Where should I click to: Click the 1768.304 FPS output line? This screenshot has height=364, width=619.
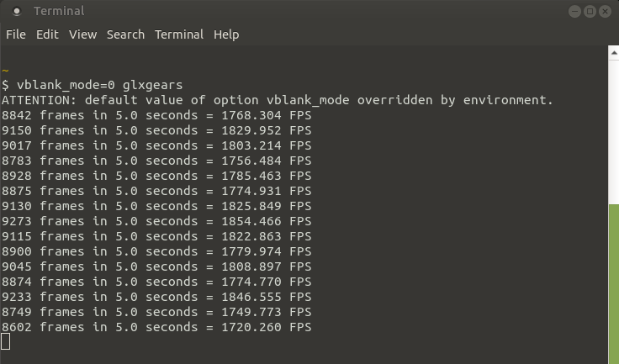[156, 115]
